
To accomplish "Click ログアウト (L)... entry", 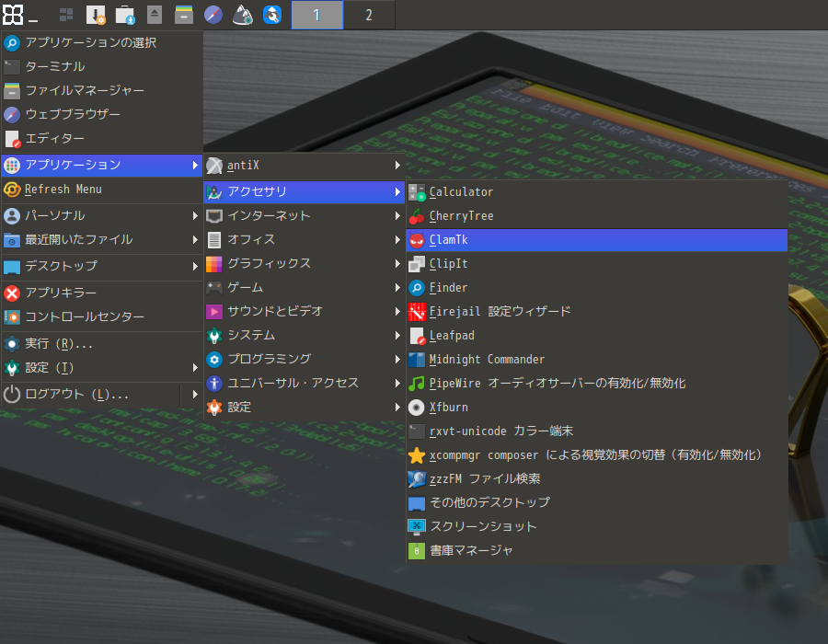I will [91, 395].
